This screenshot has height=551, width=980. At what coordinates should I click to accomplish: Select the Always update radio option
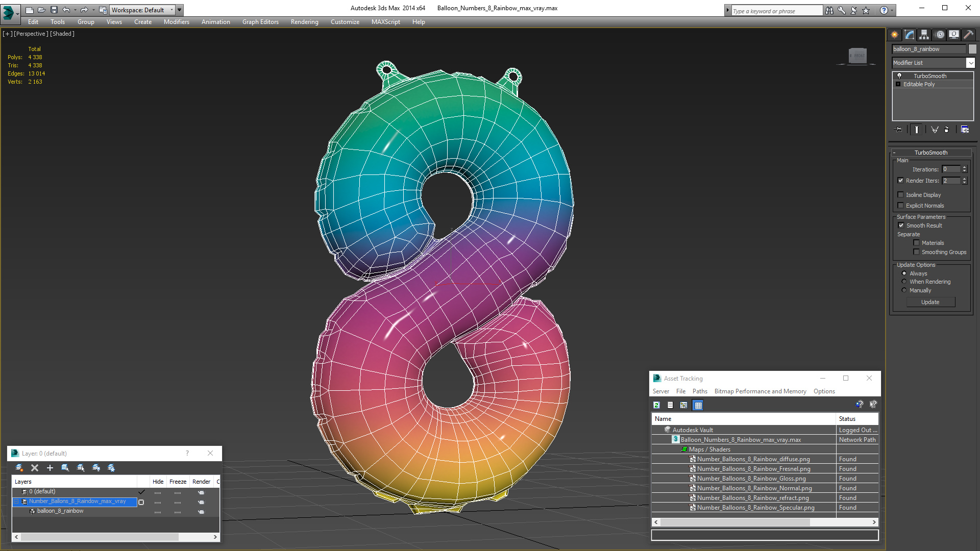pyautogui.click(x=904, y=273)
